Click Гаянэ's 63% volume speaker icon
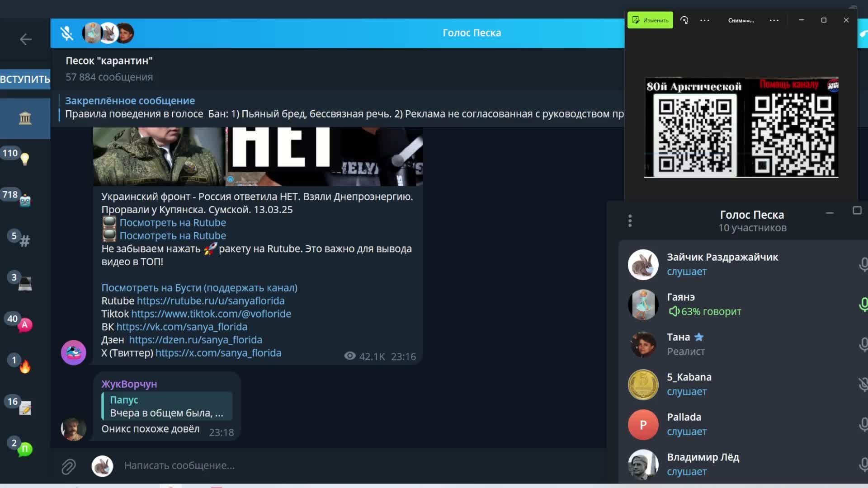868x488 pixels. click(674, 311)
